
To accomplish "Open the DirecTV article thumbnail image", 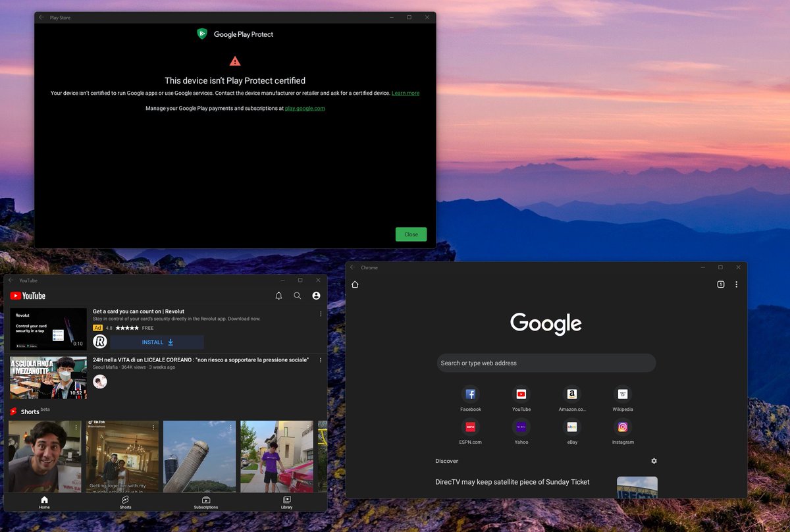I will 637,487.
